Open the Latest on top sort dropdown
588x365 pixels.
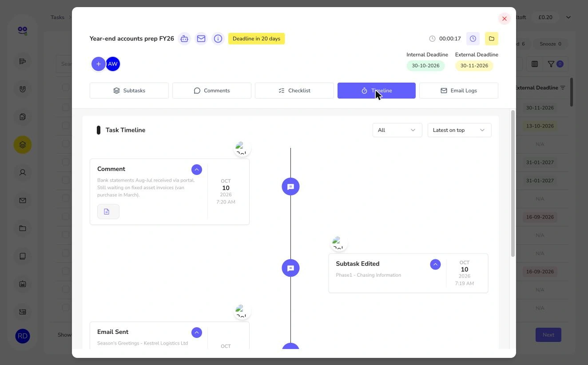click(x=459, y=130)
